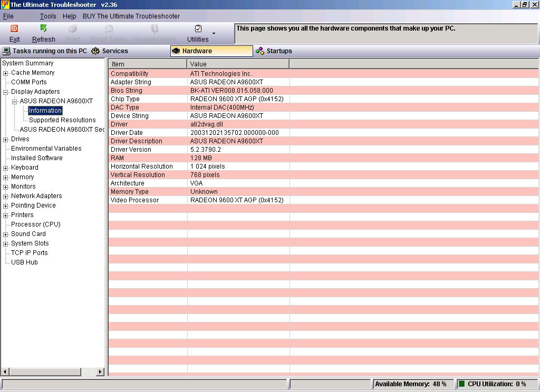Select Supported Resolutions tree item

click(x=62, y=120)
